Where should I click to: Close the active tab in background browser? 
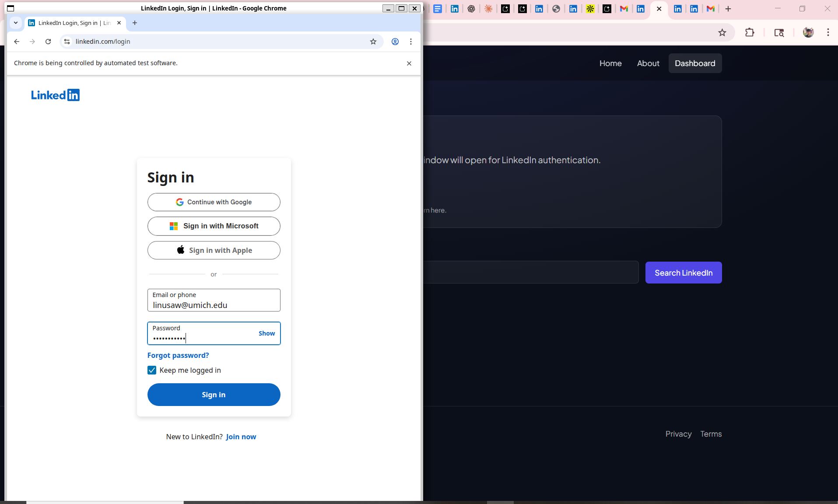pyautogui.click(x=659, y=9)
